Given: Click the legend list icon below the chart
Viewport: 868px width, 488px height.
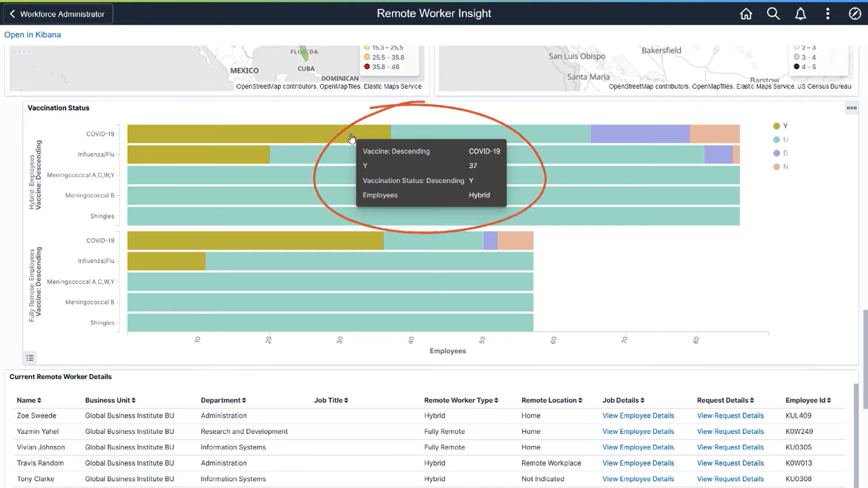Looking at the screenshot, I should click(29, 358).
